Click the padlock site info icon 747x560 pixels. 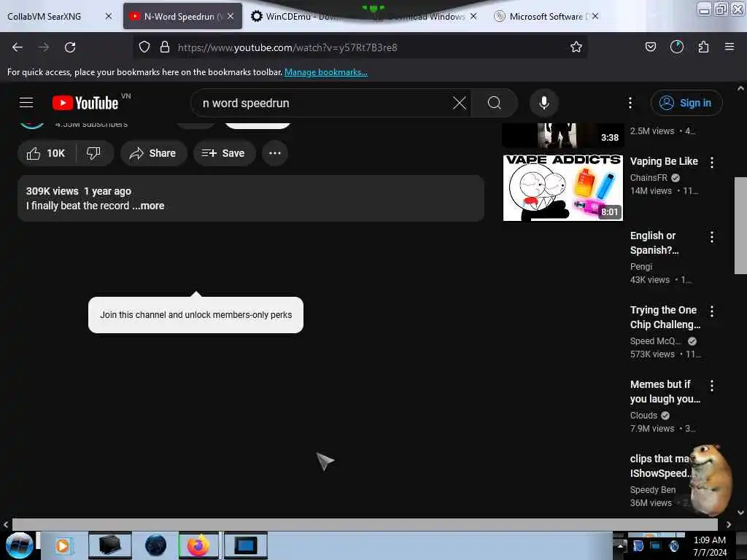[165, 47]
